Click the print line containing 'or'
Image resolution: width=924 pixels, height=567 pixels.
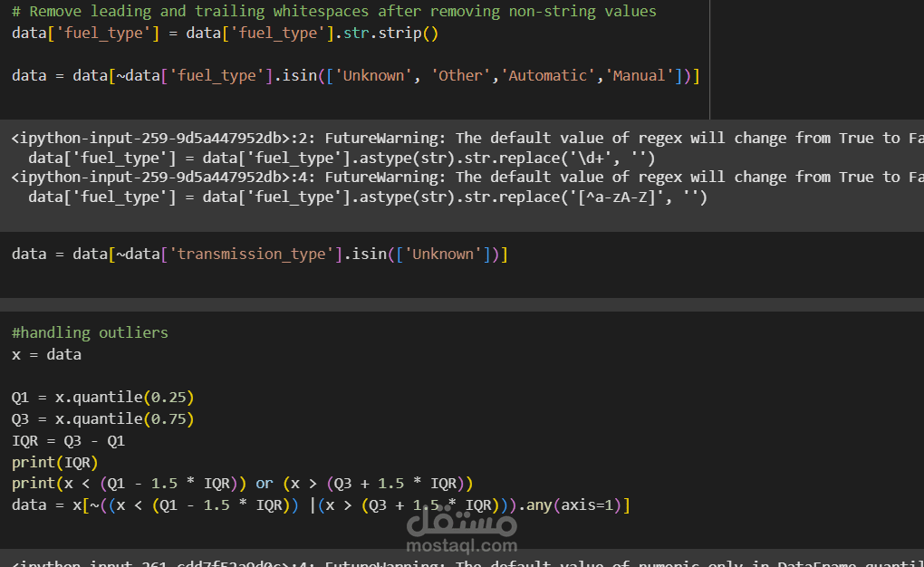pos(242,484)
